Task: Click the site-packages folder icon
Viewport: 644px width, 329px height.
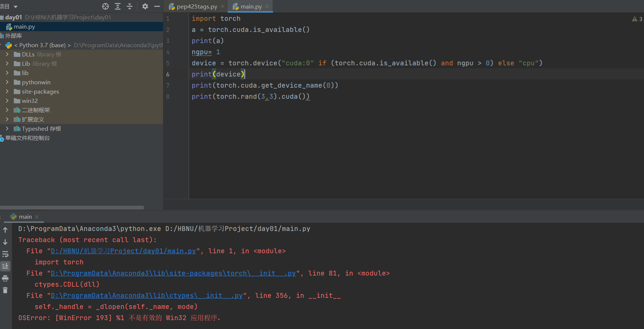Action: (x=17, y=91)
